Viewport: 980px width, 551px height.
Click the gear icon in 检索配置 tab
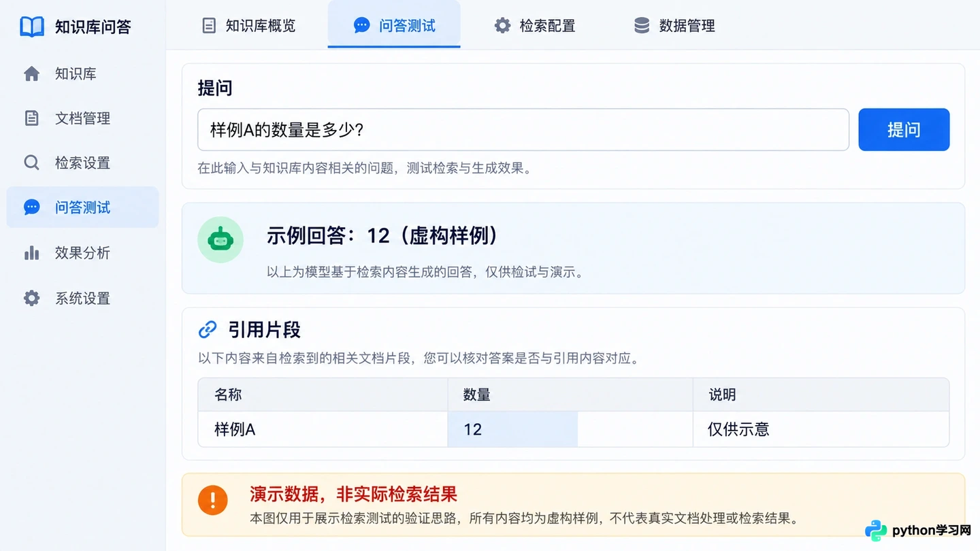[x=502, y=26]
